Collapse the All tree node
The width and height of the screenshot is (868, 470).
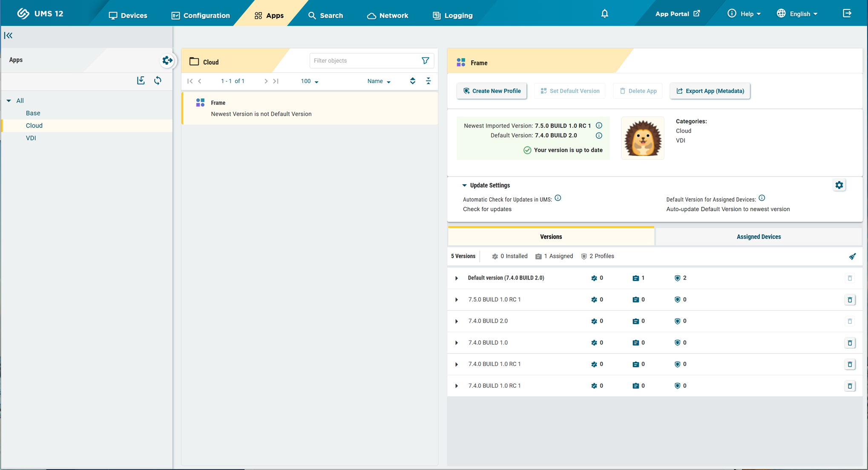click(9, 101)
